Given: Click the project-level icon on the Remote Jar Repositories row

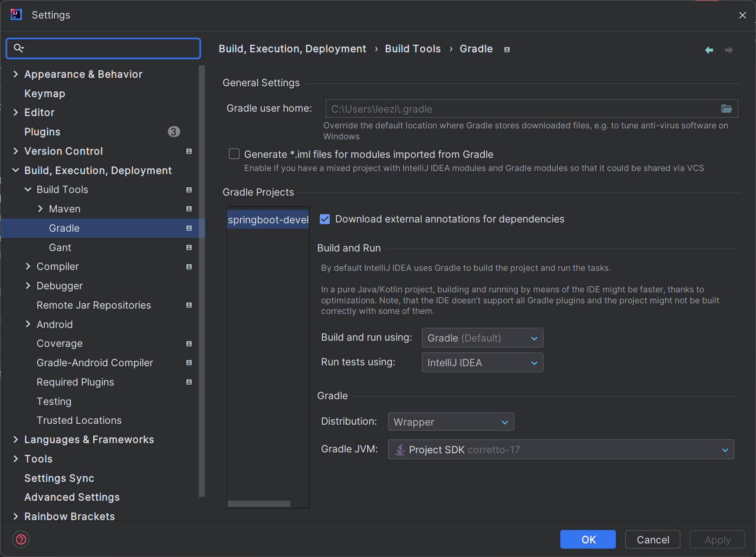Looking at the screenshot, I should pos(189,305).
